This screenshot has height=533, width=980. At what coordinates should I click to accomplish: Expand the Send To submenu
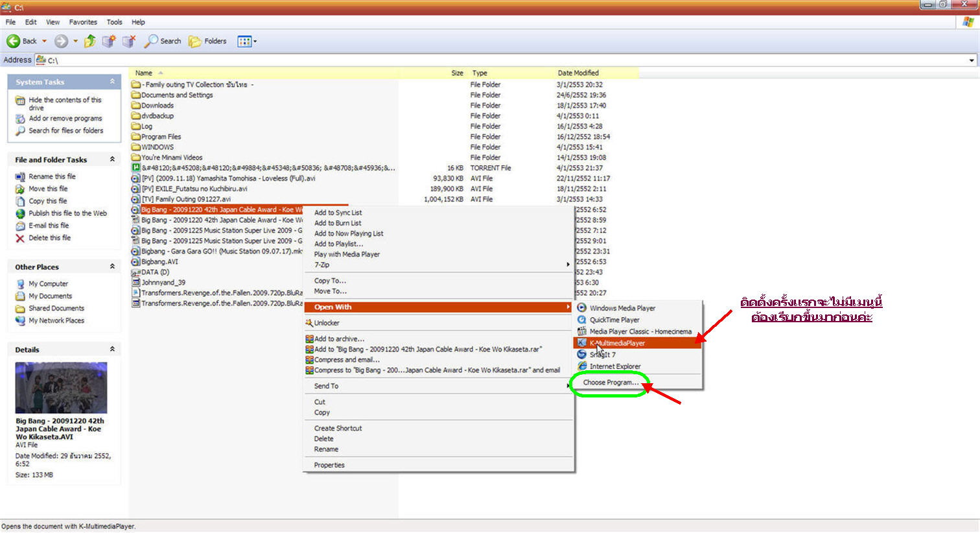click(439, 386)
